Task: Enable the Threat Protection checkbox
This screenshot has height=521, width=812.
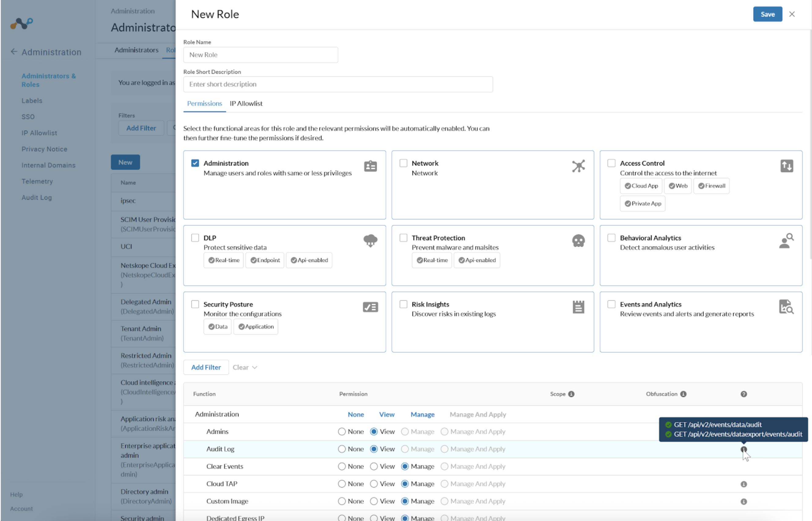Action: (x=403, y=238)
